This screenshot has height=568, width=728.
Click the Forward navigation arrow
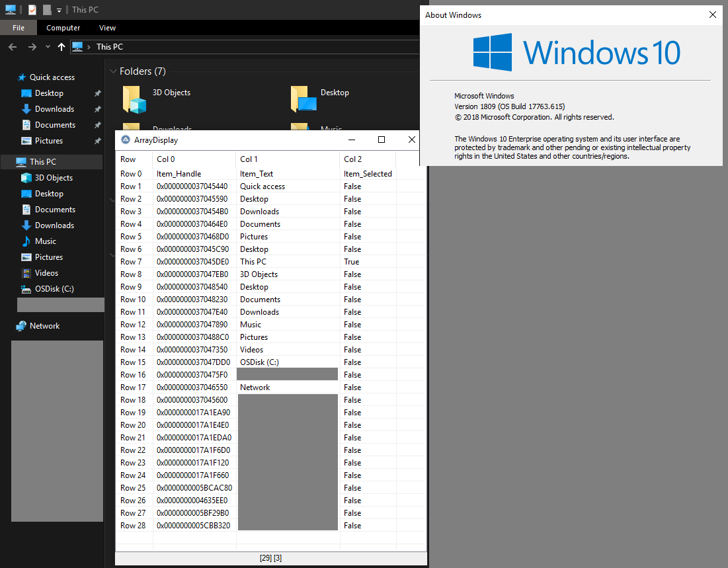pyautogui.click(x=32, y=47)
